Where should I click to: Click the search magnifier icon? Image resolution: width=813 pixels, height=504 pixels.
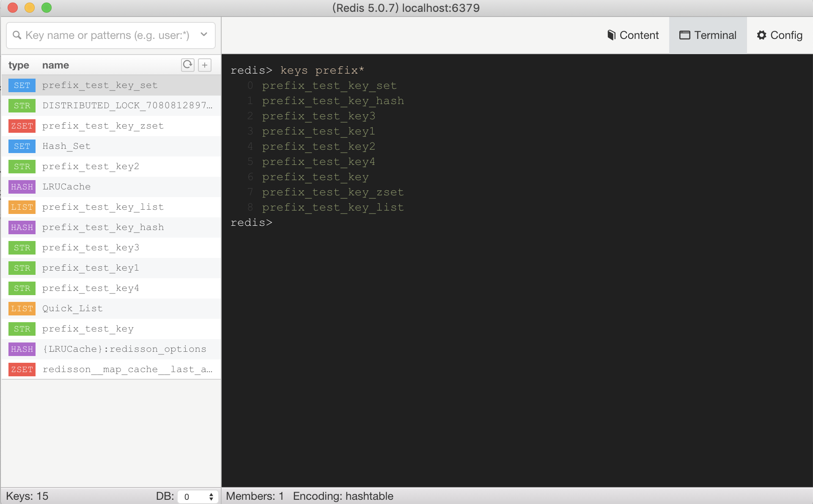point(17,35)
